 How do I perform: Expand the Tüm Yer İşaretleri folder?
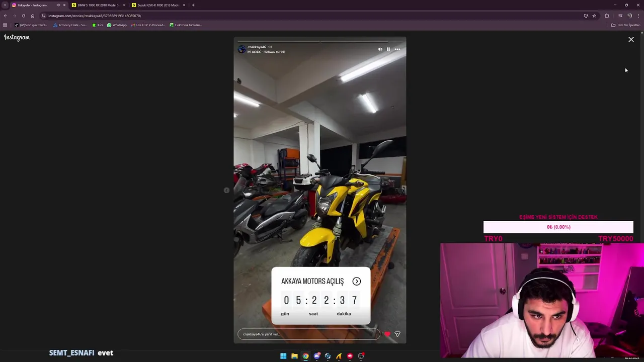tap(625, 25)
